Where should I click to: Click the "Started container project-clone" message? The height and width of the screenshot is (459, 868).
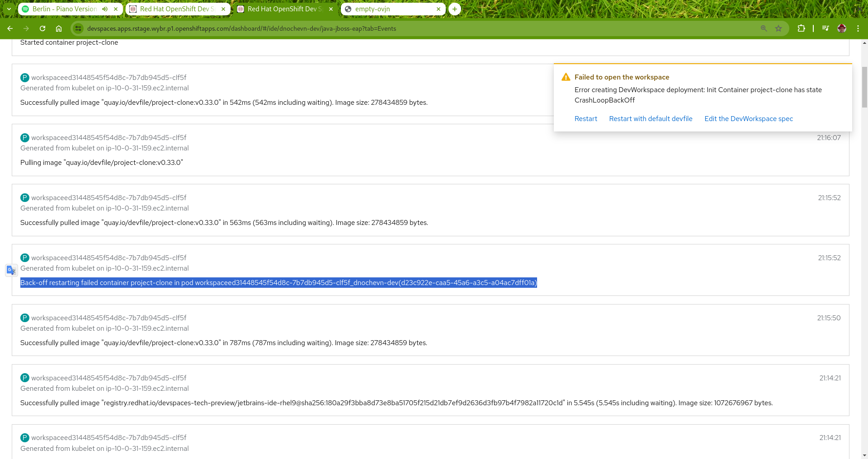tap(69, 42)
